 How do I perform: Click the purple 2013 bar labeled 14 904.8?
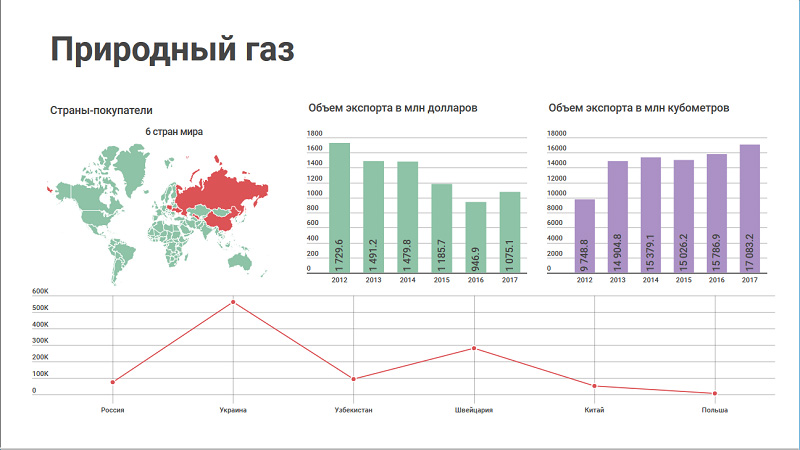tap(617, 217)
